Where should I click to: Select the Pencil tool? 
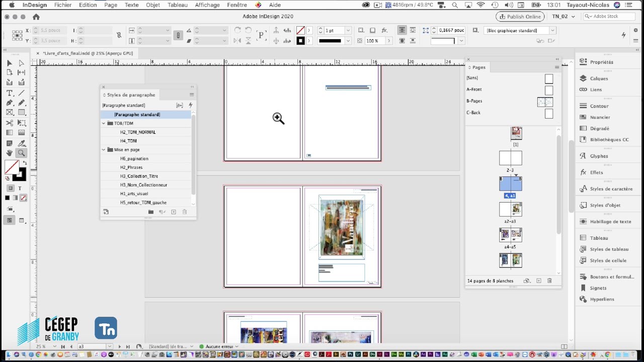[21, 103]
